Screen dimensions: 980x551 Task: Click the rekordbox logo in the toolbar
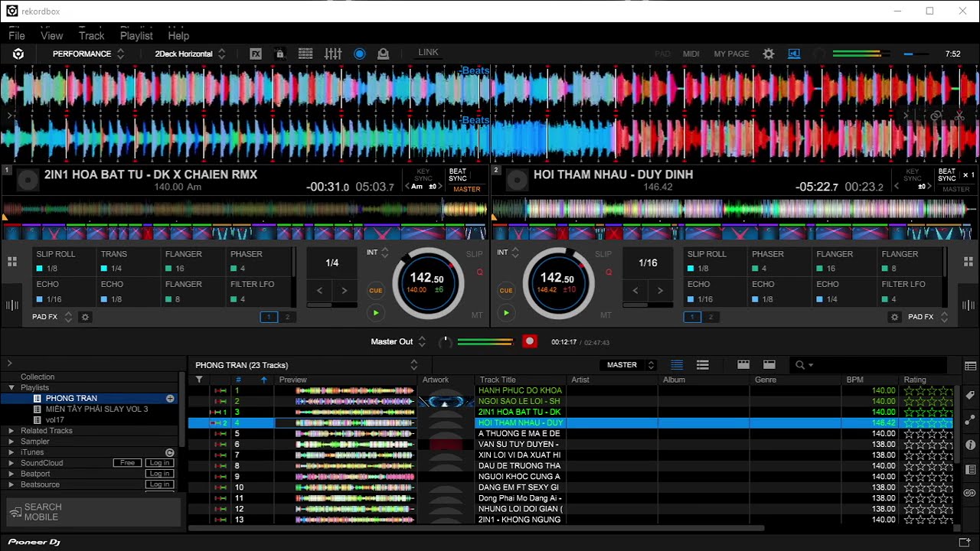point(18,54)
